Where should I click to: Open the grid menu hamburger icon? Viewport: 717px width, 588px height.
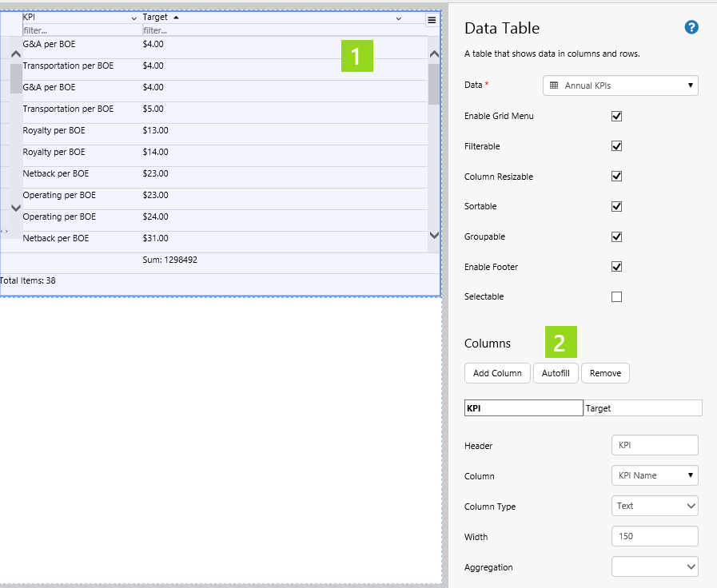[432, 20]
